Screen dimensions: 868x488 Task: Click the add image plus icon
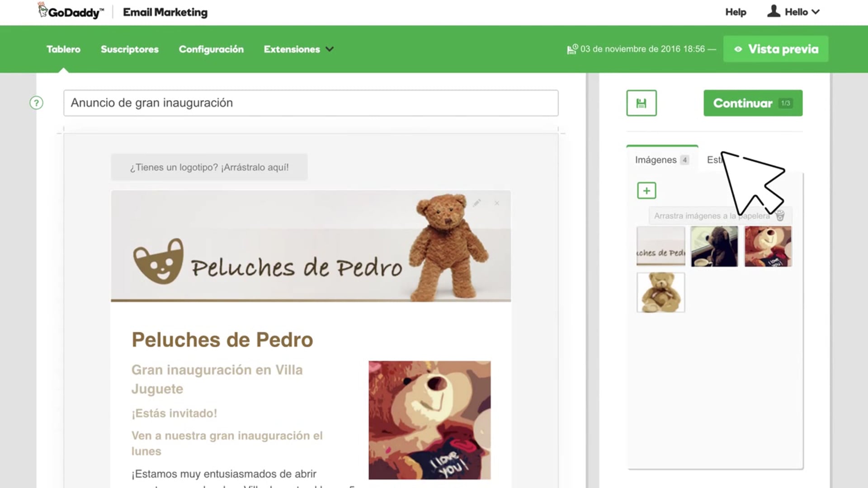[x=646, y=190]
